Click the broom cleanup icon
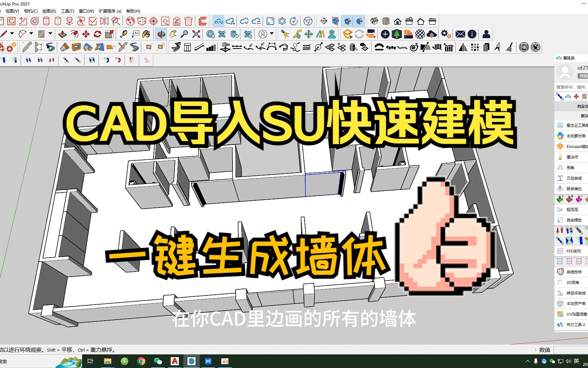The image size is (588, 368). [x=509, y=47]
